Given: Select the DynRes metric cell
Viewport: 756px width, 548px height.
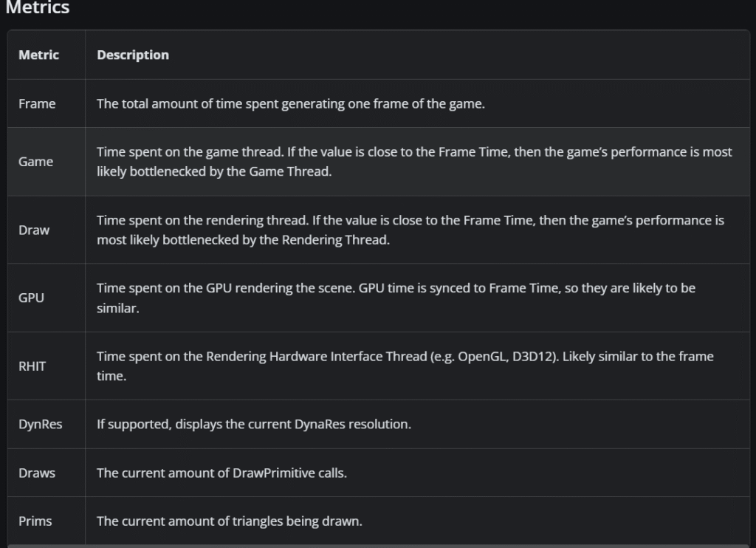Looking at the screenshot, I should (40, 424).
